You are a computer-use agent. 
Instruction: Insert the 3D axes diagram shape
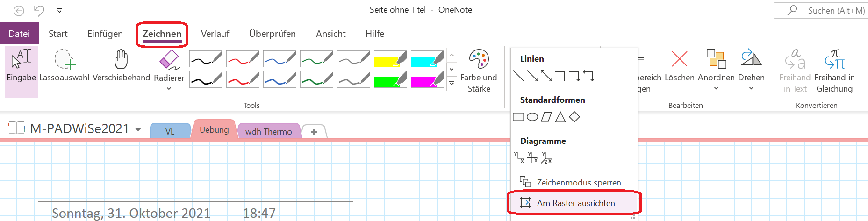point(546,158)
